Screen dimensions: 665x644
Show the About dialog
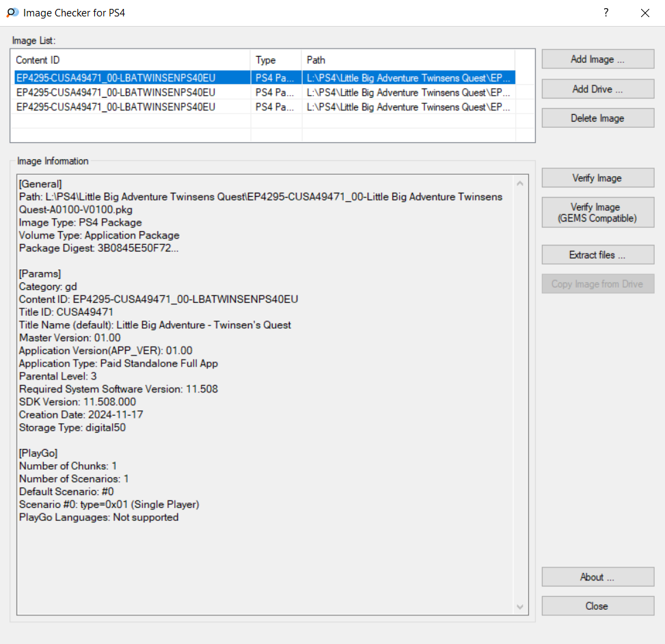click(x=597, y=577)
